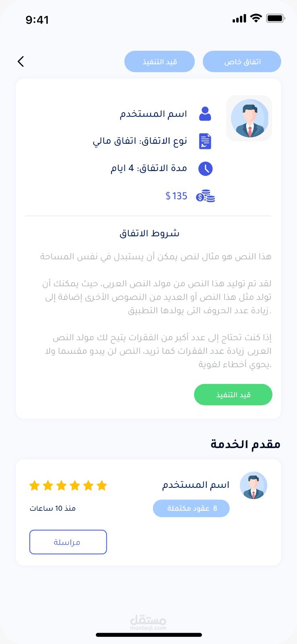
Task: Click the green قيد التنفيذ button
Action: coord(233,394)
